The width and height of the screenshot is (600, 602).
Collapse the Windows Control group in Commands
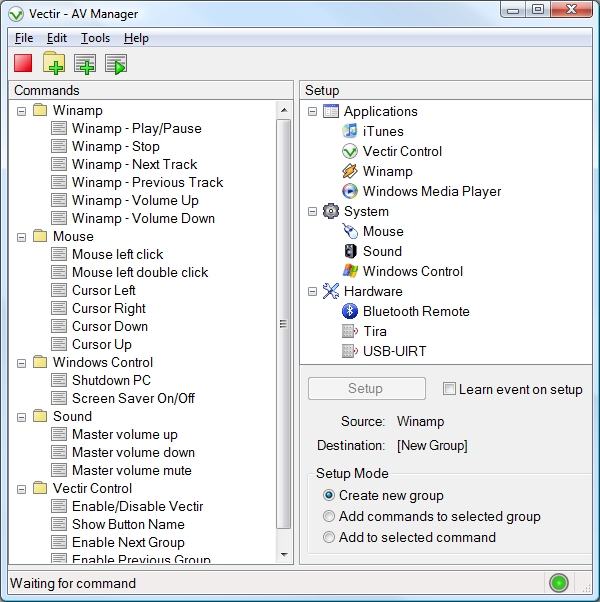pos(21,363)
